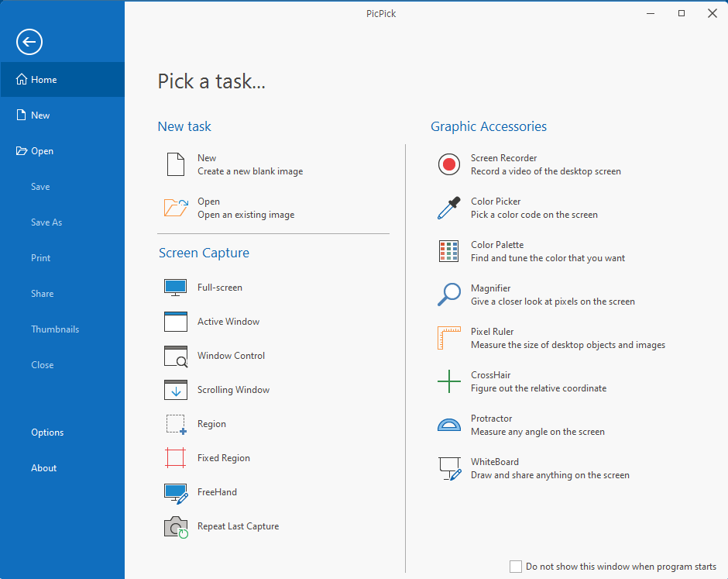Viewport: 728px width, 579px height.
Task: Start Region capture label
Action: (x=211, y=424)
